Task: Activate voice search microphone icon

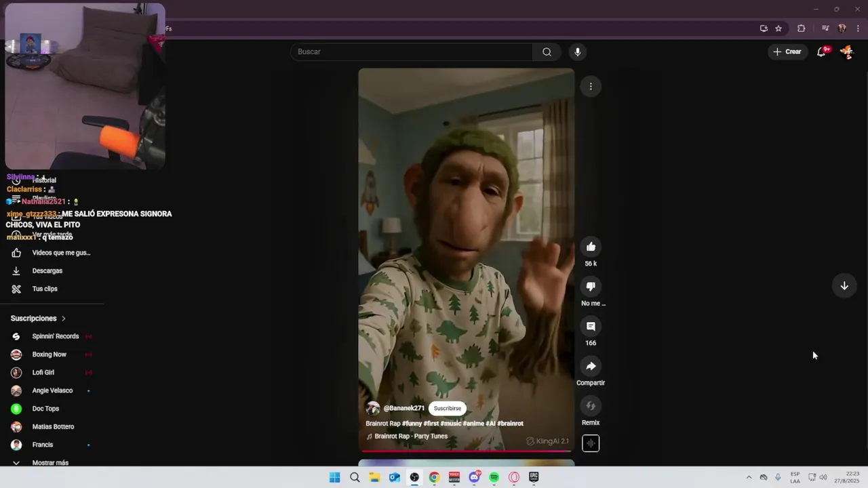Action: pyautogui.click(x=577, y=52)
